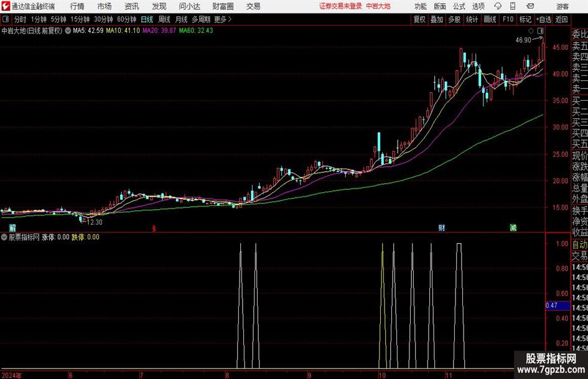Open the 市场 menu
This screenshot has height=379, width=588.
[x=105, y=6]
